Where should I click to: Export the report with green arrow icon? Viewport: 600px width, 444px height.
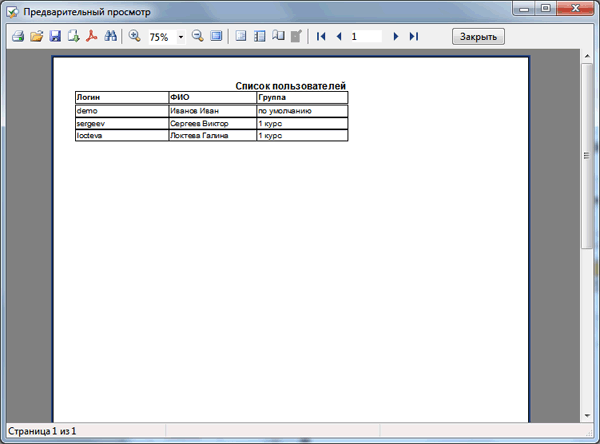[73, 36]
